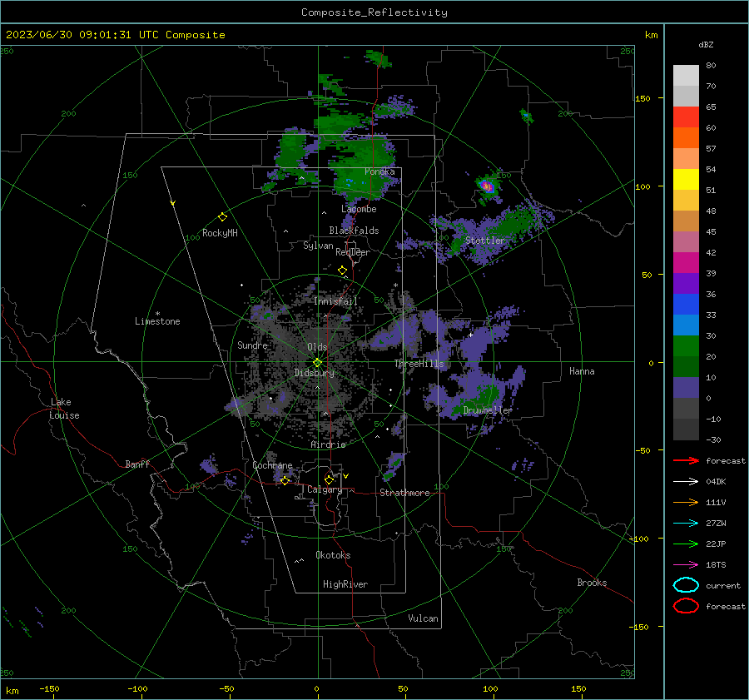The width and height of the screenshot is (749, 700).
Task: Click the green 22JP arrow legend entry
Action: [686, 544]
